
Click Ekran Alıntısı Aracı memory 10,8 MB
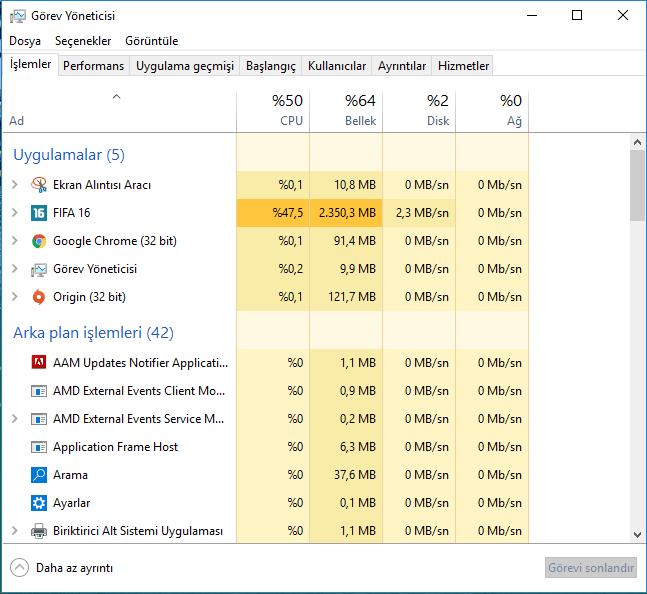pyautogui.click(x=355, y=185)
